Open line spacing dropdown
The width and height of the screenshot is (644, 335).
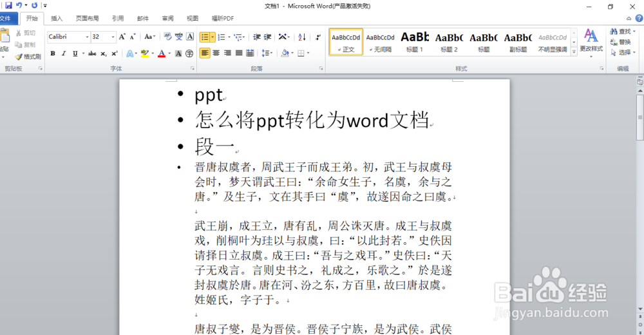[267, 53]
